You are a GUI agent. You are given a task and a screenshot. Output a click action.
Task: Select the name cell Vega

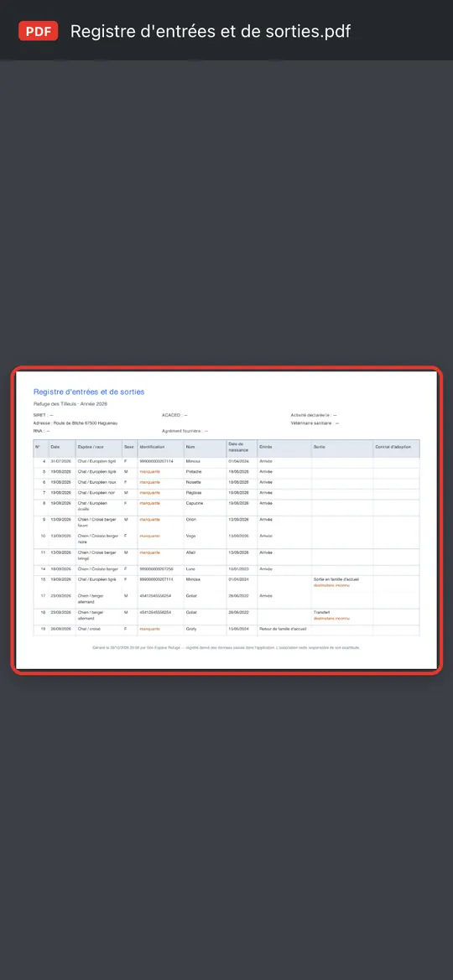pos(190,537)
